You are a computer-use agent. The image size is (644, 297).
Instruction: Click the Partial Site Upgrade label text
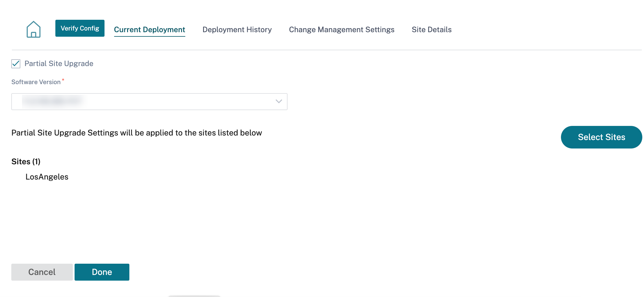click(x=59, y=64)
